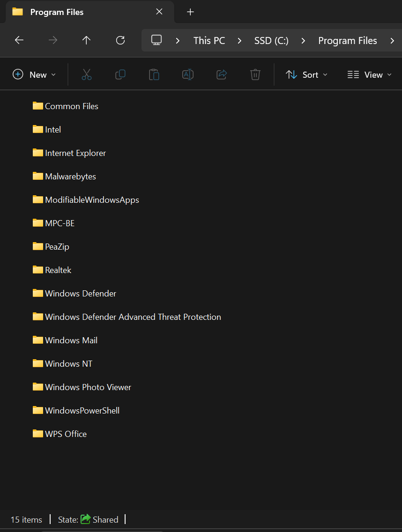
Task: Click the Intel folder icon
Action: (x=37, y=129)
